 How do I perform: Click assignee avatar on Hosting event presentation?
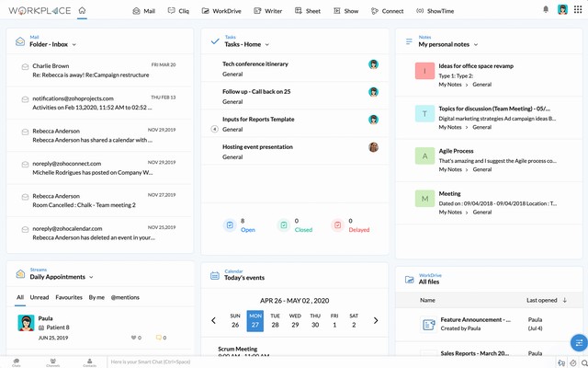[373, 147]
